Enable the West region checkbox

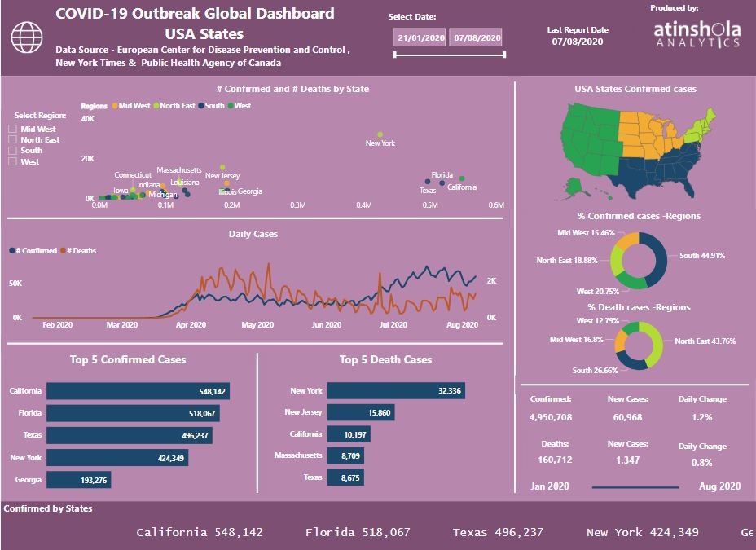pyautogui.click(x=12, y=161)
